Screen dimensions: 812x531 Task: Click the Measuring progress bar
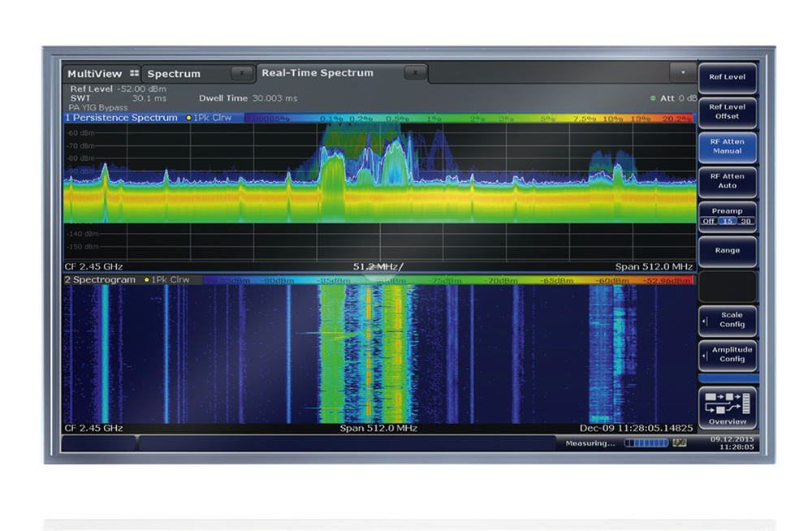[x=646, y=443]
